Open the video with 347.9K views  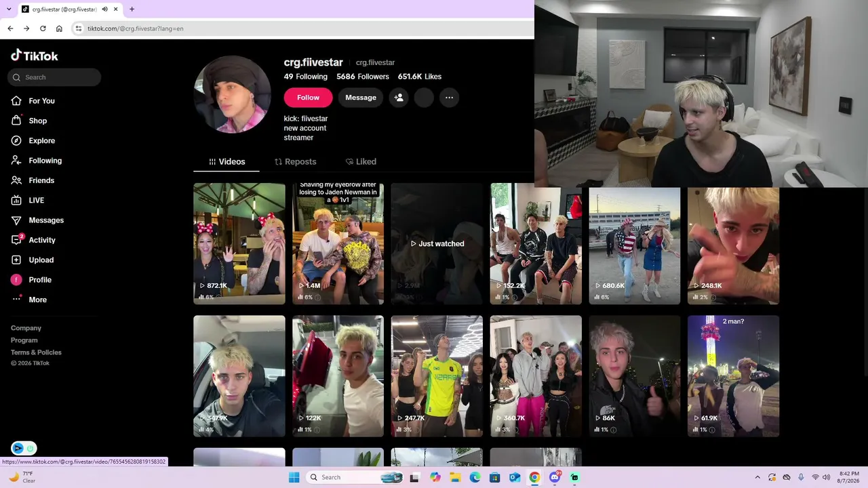tap(239, 376)
